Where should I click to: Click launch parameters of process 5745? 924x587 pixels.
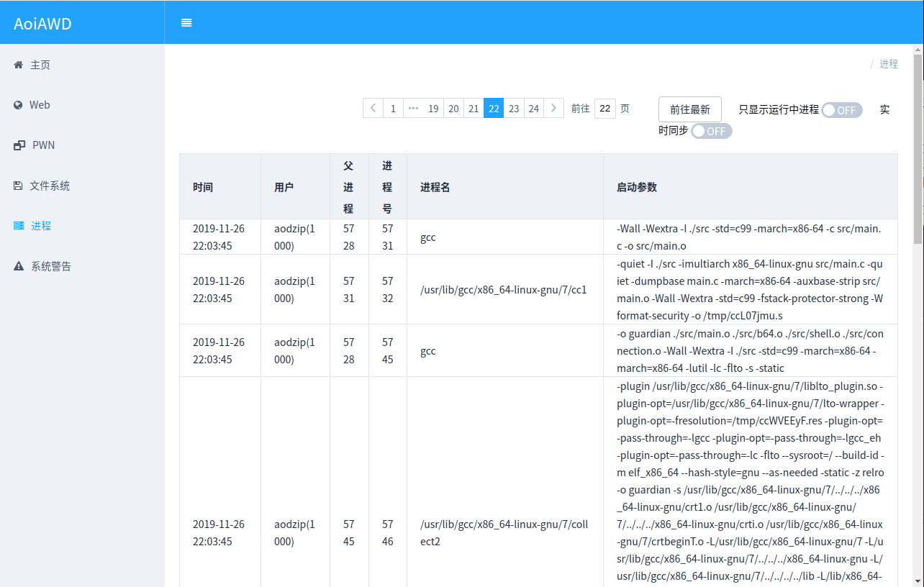(x=751, y=350)
